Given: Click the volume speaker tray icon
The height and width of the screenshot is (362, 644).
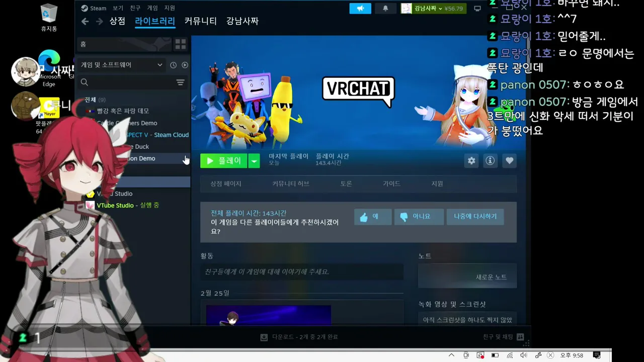Looking at the screenshot, I should pos(524,355).
